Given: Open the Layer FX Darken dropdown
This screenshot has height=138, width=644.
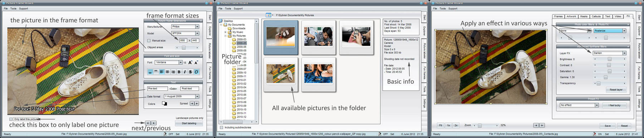Looking at the screenshot, I should (609, 53).
